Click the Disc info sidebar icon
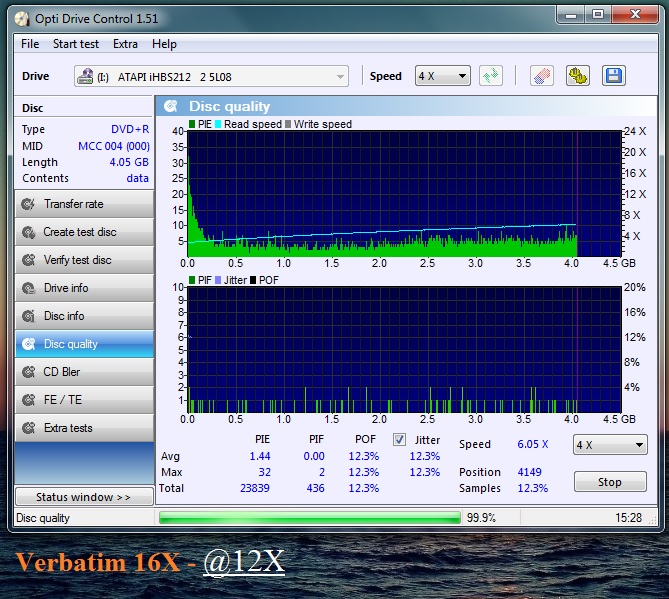 (x=29, y=316)
